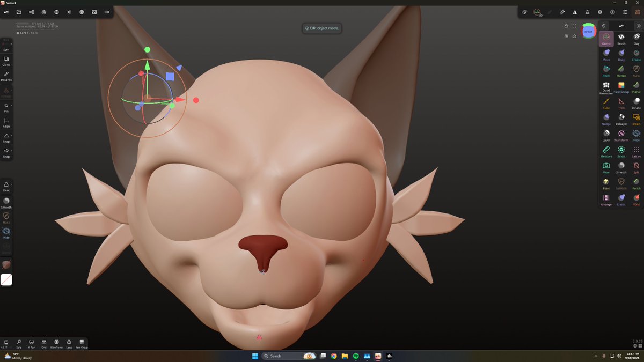644x362 pixels.
Task: Collapse tool panel with left double chevron
Action: pos(604,26)
